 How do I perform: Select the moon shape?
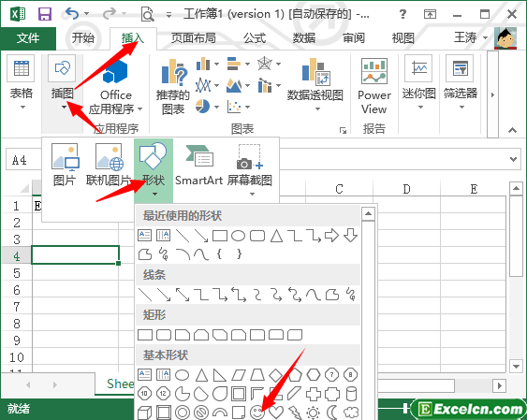pyautogui.click(x=332, y=412)
